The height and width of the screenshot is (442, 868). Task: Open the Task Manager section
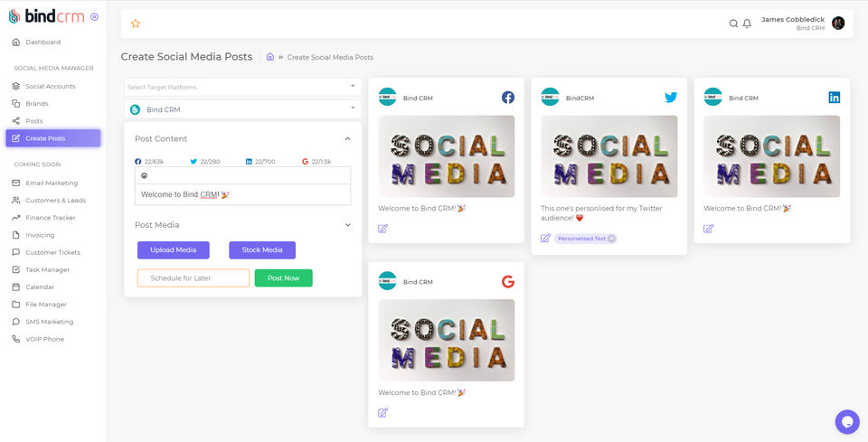[x=48, y=269]
